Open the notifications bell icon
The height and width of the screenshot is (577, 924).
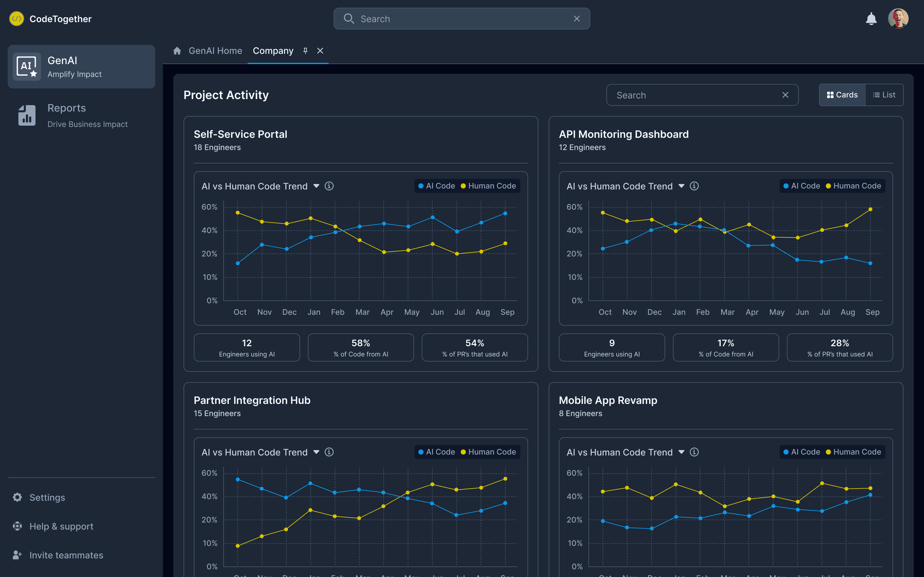pos(871,19)
